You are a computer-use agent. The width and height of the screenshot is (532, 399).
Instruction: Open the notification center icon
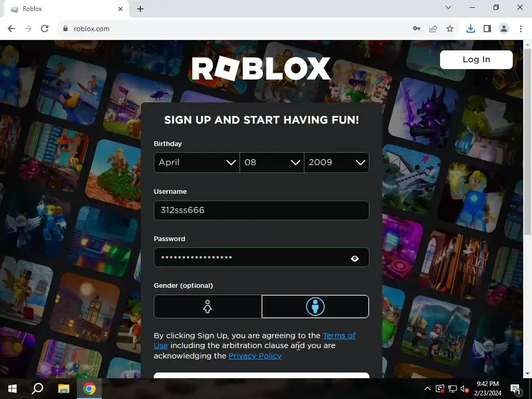click(515, 389)
